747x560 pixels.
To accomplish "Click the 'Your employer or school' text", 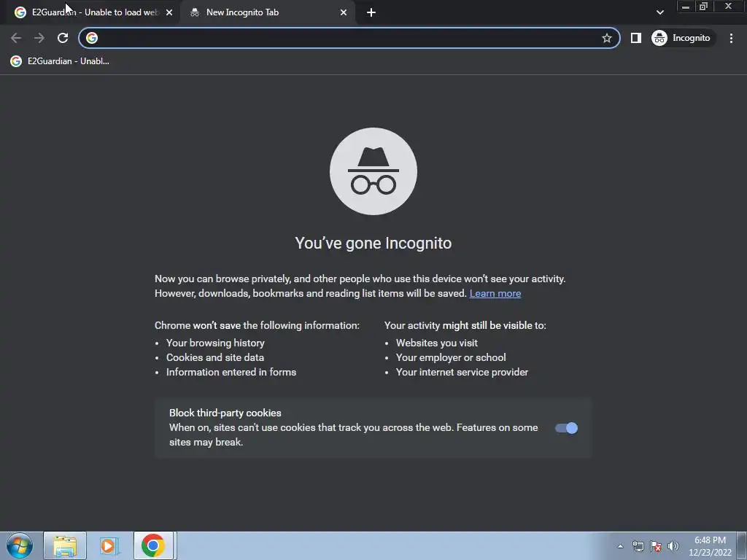I will pos(451,357).
